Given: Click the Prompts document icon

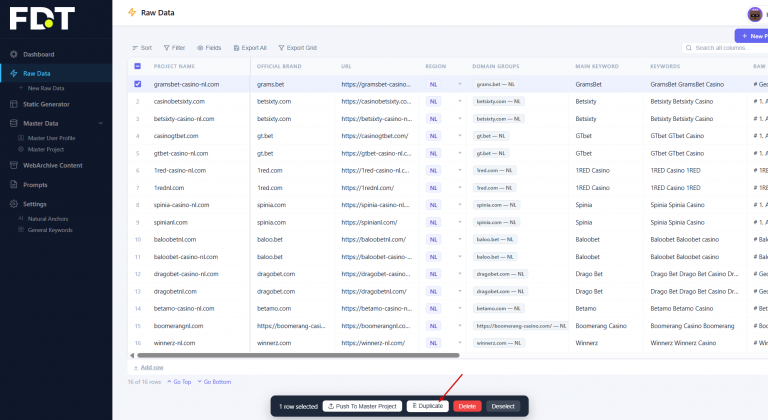Looking at the screenshot, I should point(14,185).
